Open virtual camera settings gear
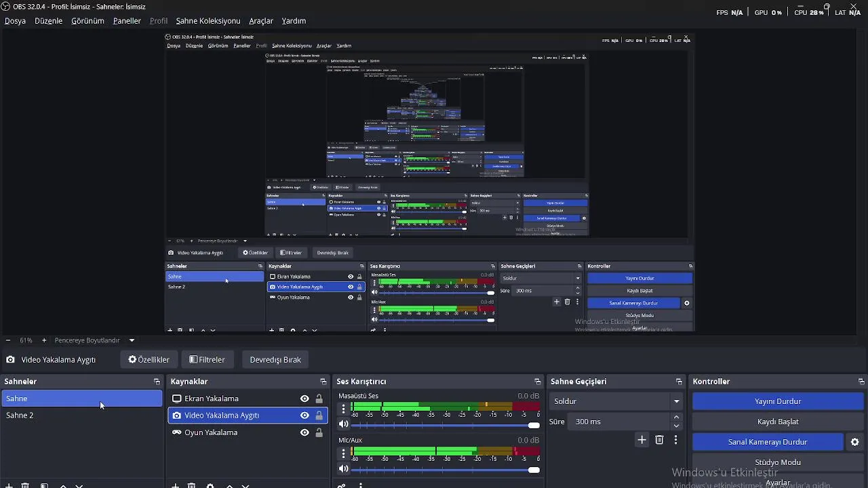 (854, 442)
